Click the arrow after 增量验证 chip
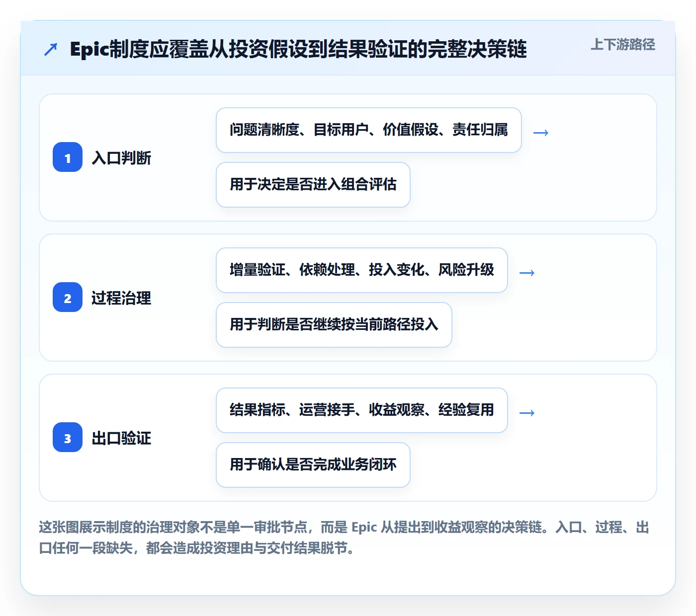 pyautogui.click(x=526, y=273)
